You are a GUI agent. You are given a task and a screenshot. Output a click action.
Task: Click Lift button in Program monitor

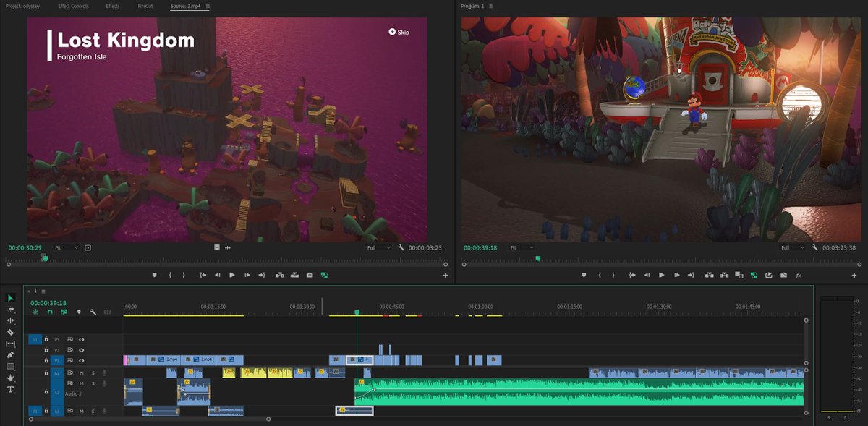[x=710, y=275]
